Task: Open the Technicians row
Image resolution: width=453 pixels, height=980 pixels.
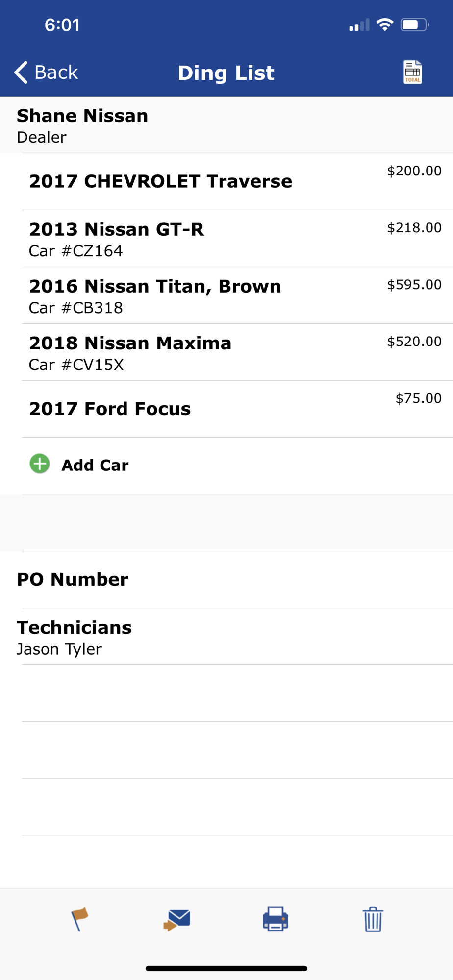Action: click(x=74, y=636)
